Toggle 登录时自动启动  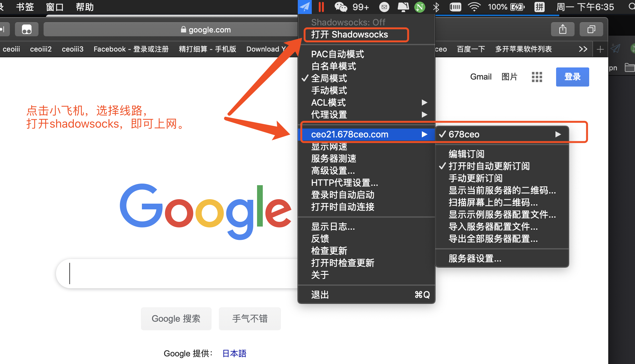(366, 195)
